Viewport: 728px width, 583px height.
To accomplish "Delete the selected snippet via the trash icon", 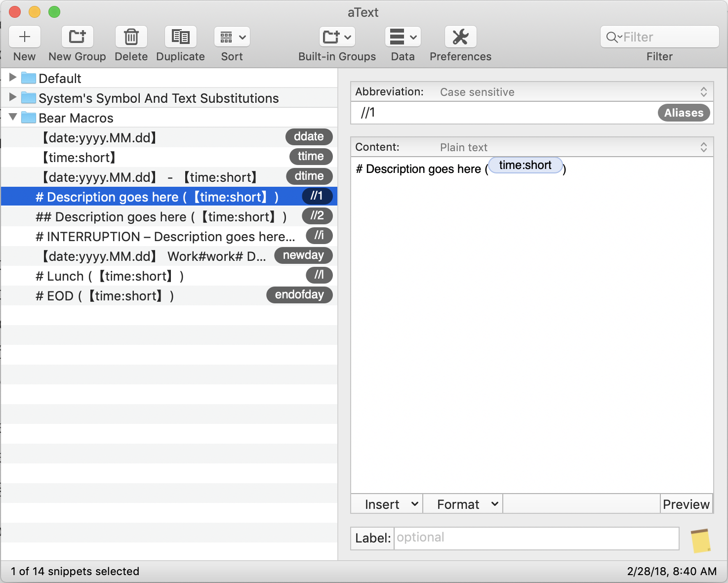I will 131,37.
